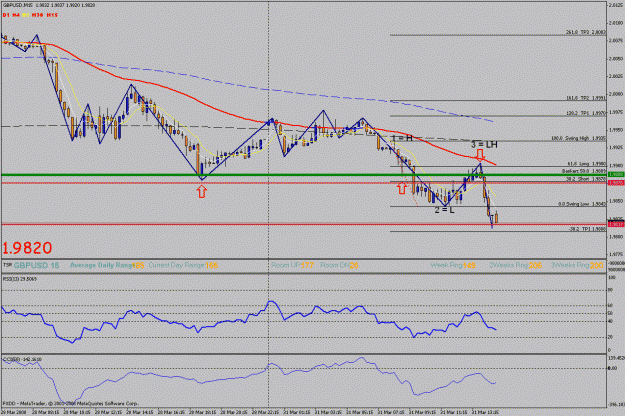This screenshot has height=416, width=625.
Task: Click the CCI indicator header label
Action: (22, 359)
